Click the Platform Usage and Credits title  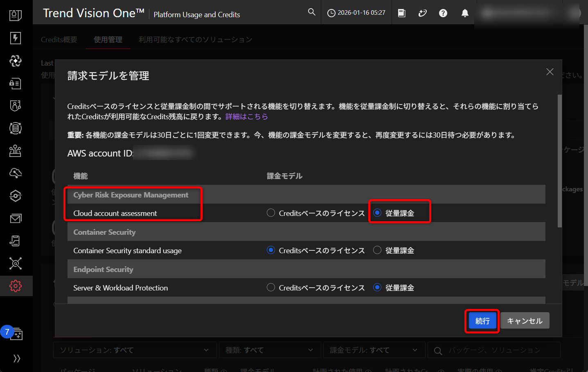(197, 14)
